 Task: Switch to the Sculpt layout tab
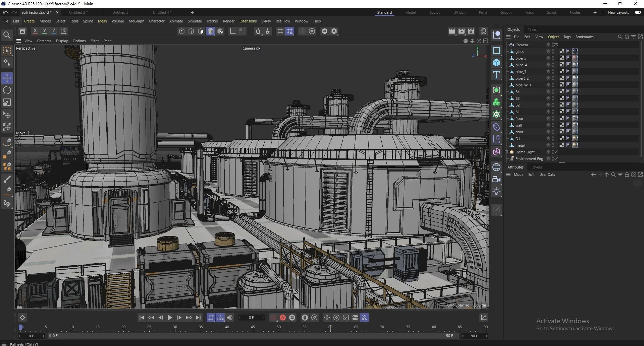pyautogui.click(x=434, y=12)
